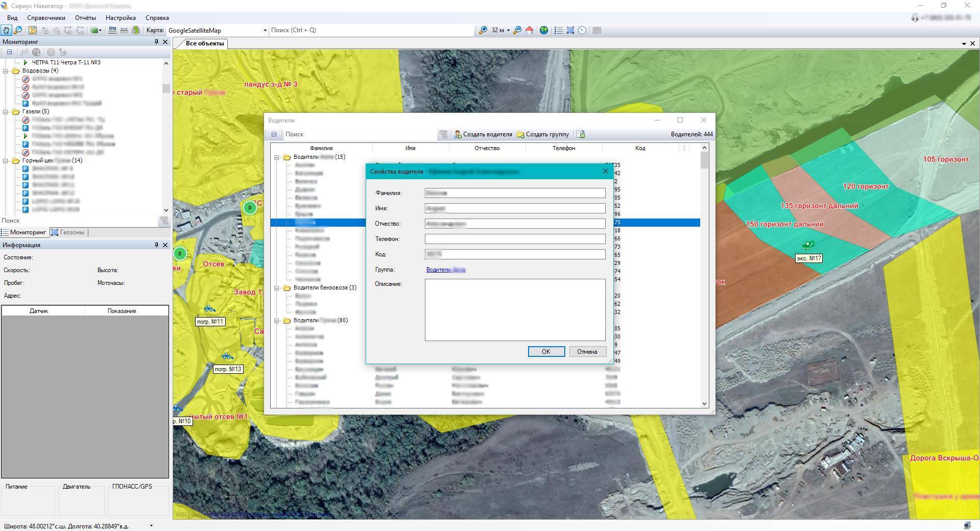Click the zoom-out magnifier icon
The image size is (980, 531).
[517, 31]
